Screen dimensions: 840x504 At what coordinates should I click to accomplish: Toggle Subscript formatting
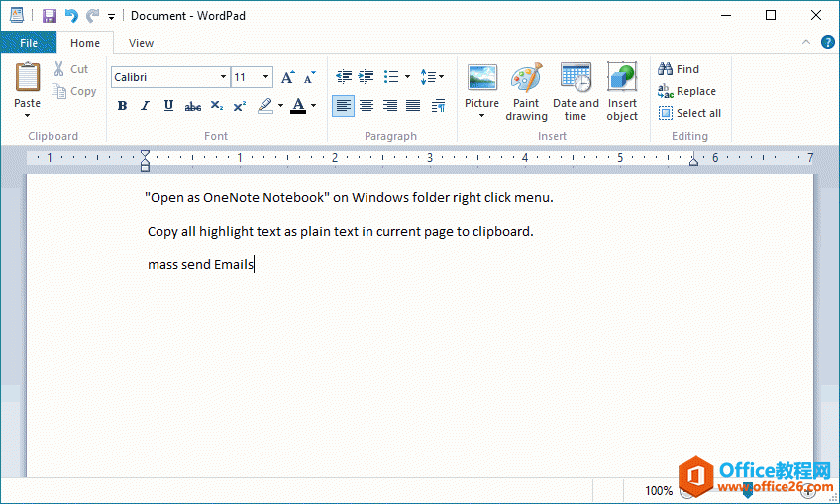[x=216, y=106]
